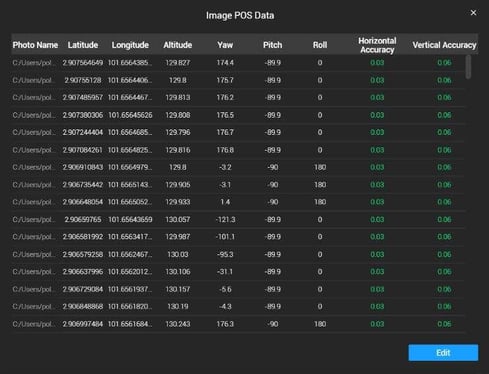Click the vertical scrollbar thumb
This screenshot has height=374, width=489.
click(x=468, y=67)
